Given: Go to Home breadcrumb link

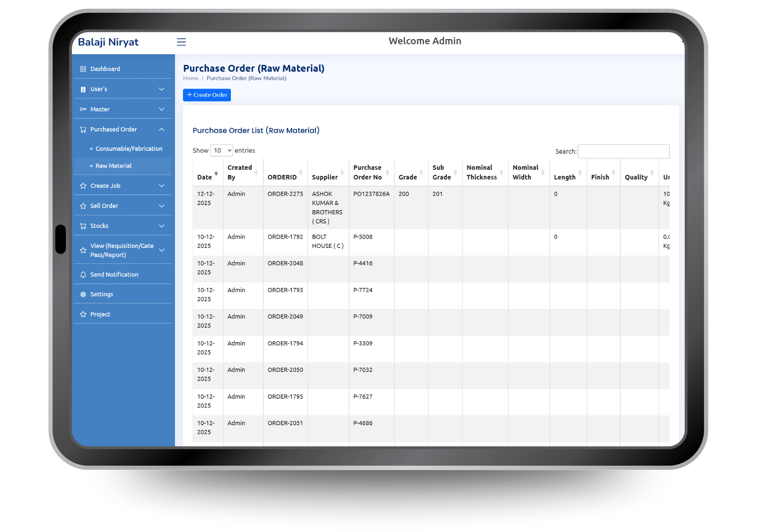Looking at the screenshot, I should tap(191, 78).
